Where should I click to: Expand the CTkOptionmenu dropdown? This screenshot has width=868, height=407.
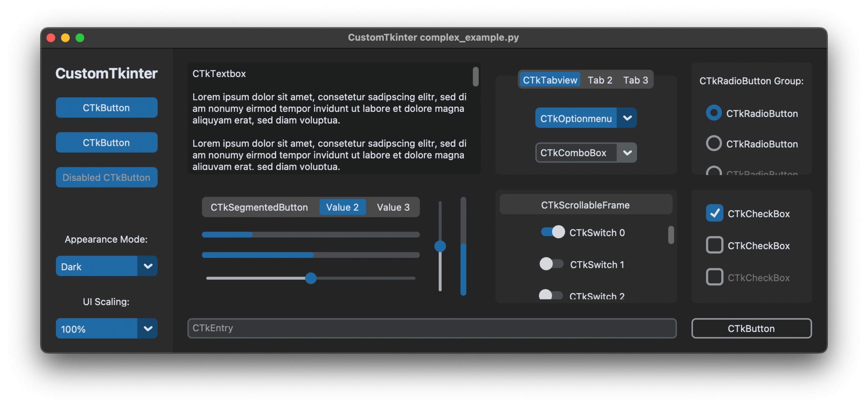pyautogui.click(x=627, y=118)
